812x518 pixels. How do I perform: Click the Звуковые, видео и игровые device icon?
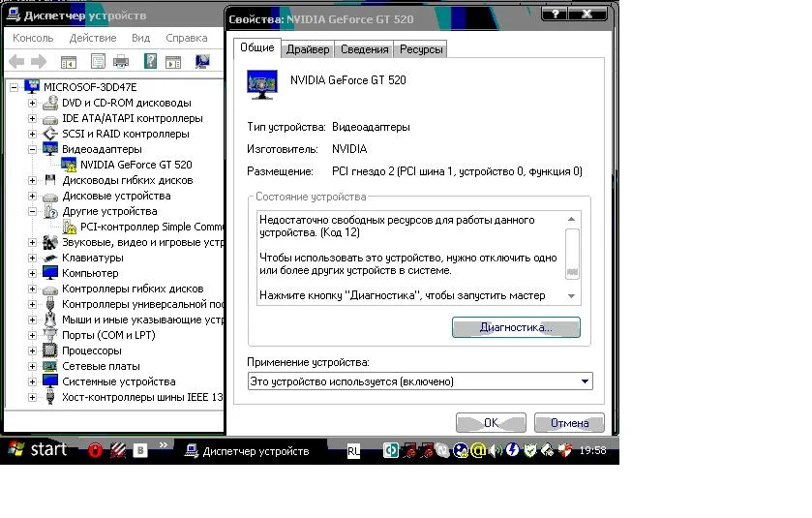[x=50, y=242]
